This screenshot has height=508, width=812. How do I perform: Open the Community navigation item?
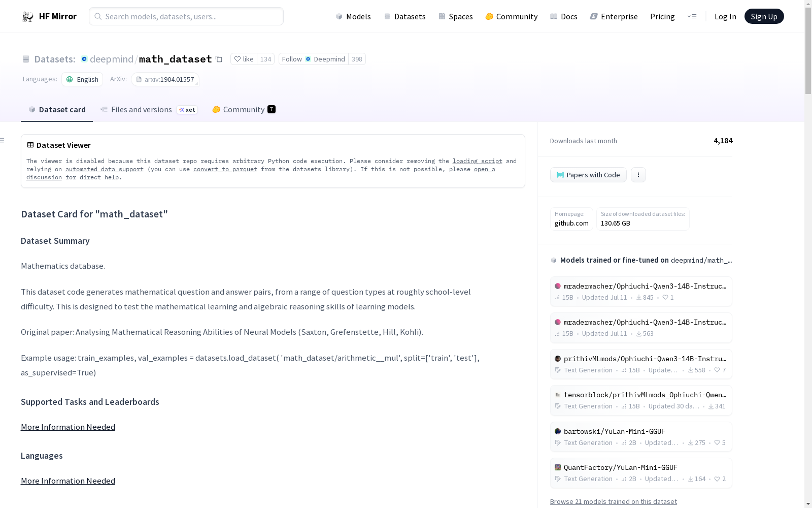512,16
